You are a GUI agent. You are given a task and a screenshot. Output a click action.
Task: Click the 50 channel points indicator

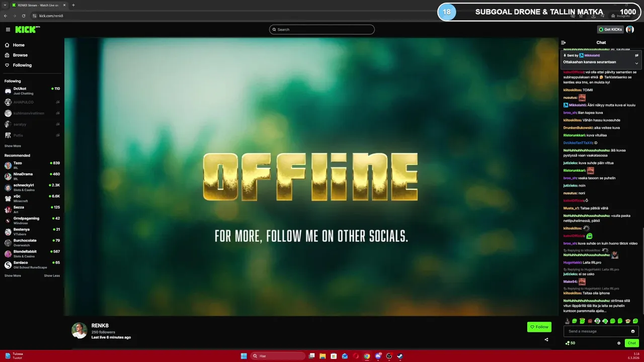tap(570, 343)
